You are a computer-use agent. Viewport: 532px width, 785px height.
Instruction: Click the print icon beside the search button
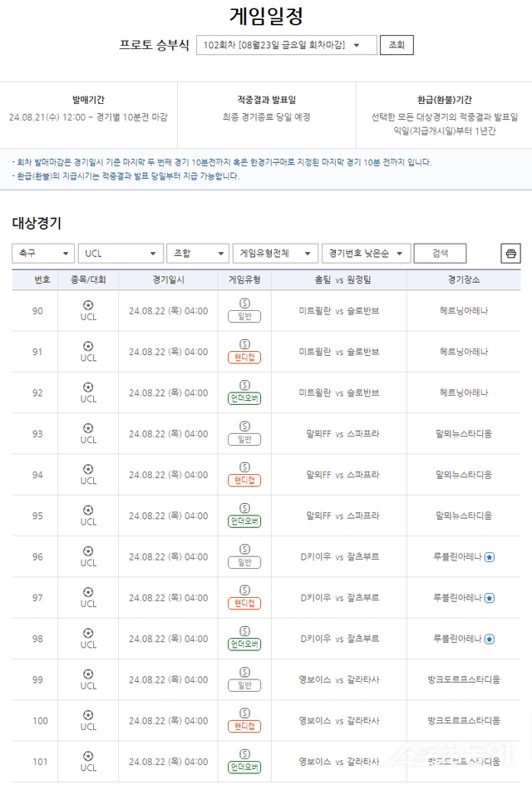[x=511, y=254]
